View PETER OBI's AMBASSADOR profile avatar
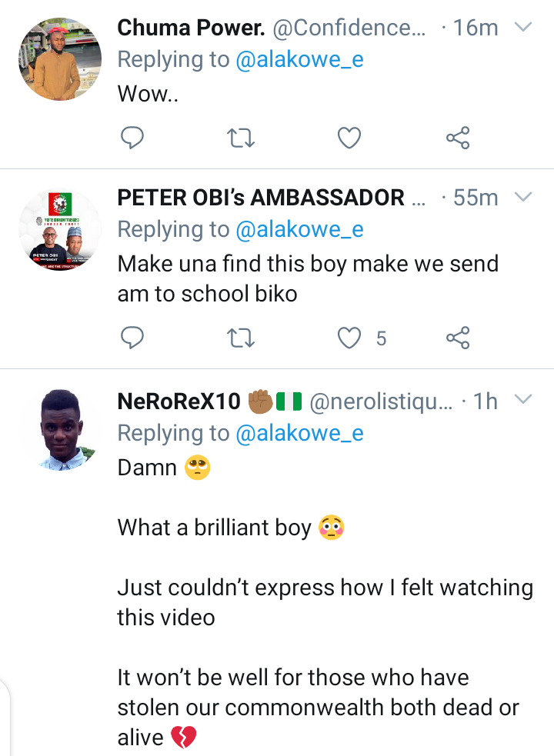 click(59, 228)
